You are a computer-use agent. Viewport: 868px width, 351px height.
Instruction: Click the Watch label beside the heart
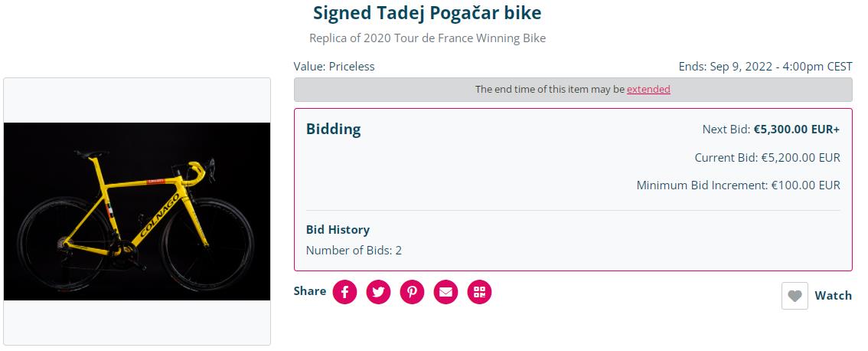pyautogui.click(x=833, y=296)
